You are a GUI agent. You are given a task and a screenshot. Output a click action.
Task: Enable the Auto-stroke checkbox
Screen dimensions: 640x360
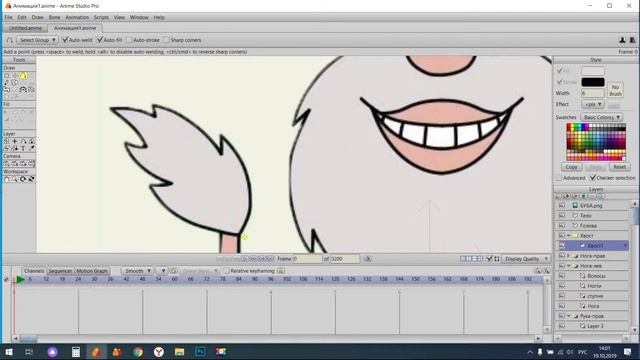[x=129, y=40]
